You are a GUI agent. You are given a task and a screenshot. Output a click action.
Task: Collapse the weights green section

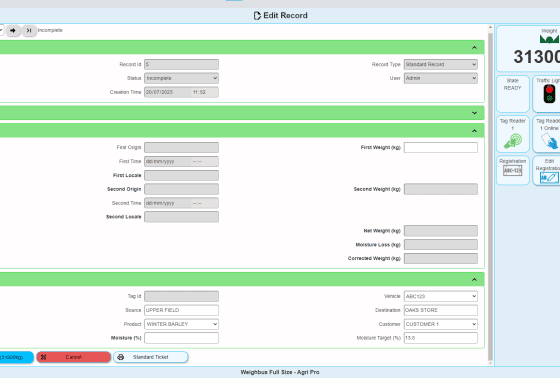click(x=474, y=131)
